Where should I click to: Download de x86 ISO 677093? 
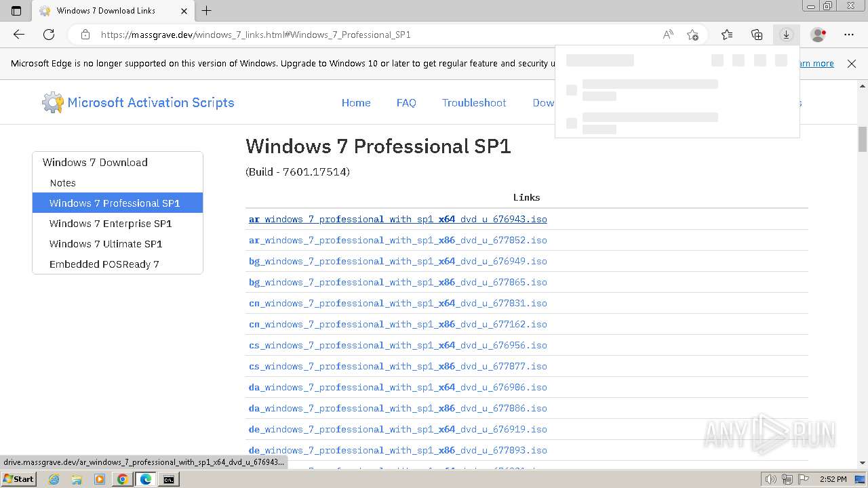[x=398, y=450]
